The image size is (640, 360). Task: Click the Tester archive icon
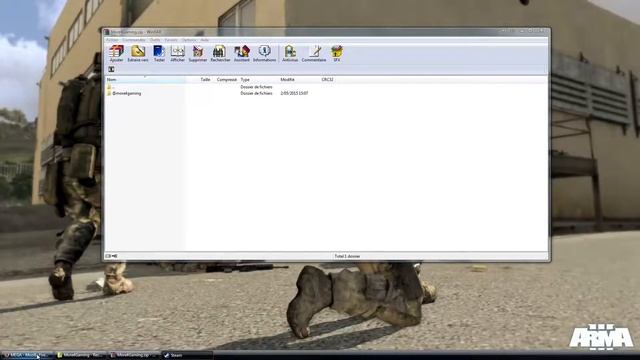[159, 53]
